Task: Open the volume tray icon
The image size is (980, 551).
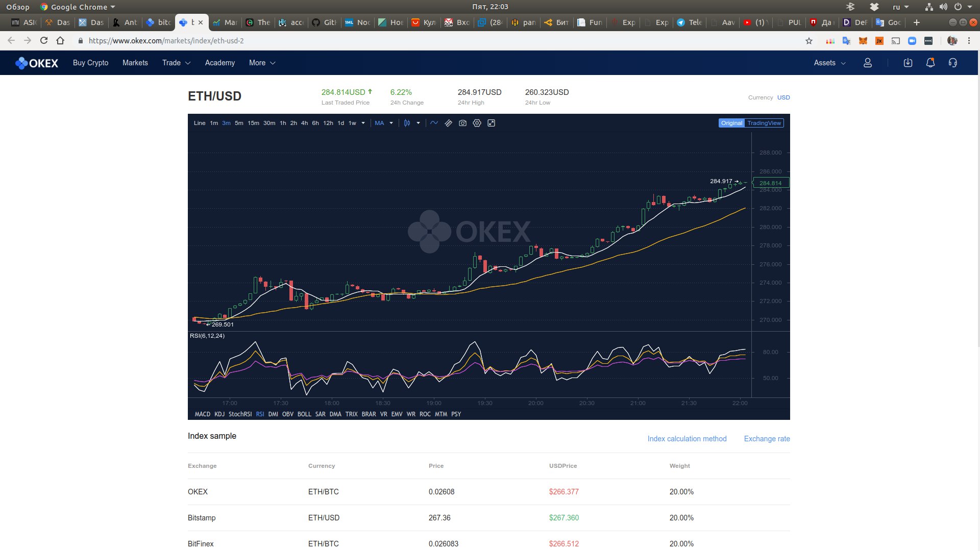Action: (x=943, y=7)
